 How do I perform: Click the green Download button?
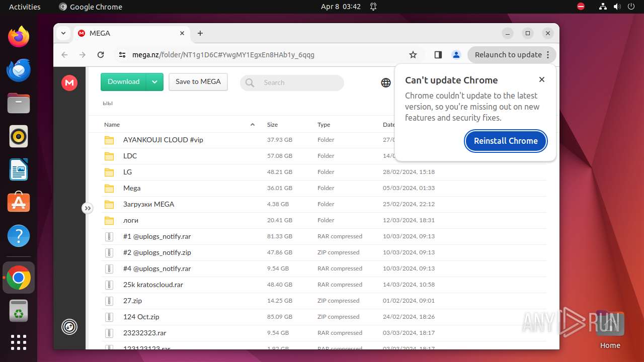[x=123, y=82]
